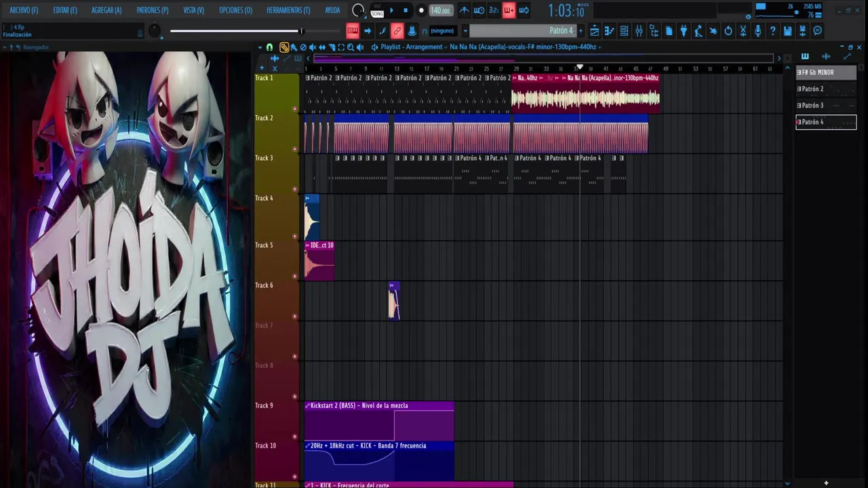Viewport: 868px width, 488px height.
Task: Toggle the 3-2-1 recording countdown
Action: (494, 10)
